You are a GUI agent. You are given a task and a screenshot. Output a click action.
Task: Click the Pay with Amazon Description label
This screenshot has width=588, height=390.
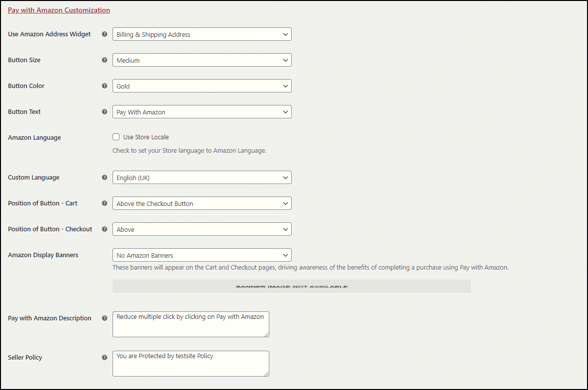pos(49,318)
